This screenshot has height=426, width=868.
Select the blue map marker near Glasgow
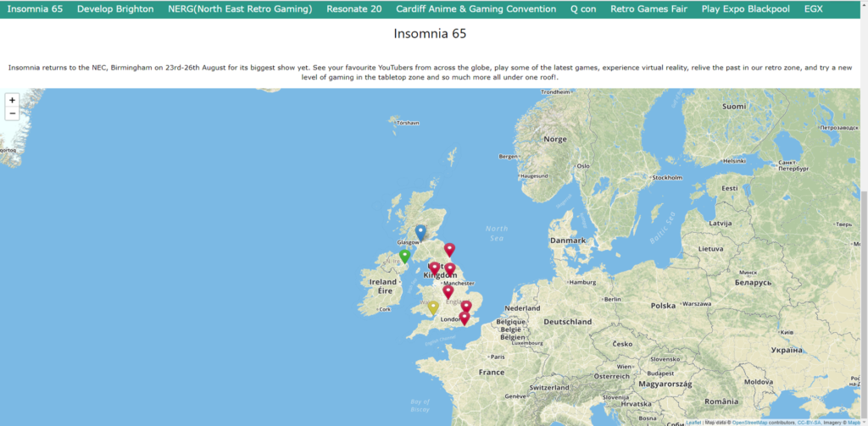click(x=420, y=233)
